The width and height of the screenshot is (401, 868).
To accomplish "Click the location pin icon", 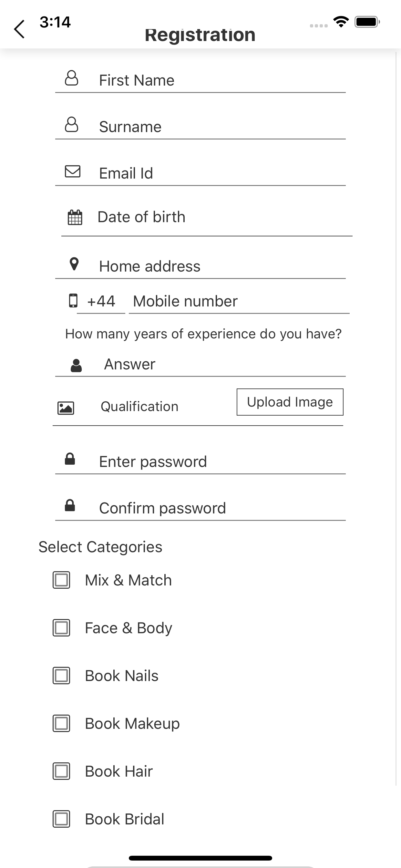I will 74,264.
